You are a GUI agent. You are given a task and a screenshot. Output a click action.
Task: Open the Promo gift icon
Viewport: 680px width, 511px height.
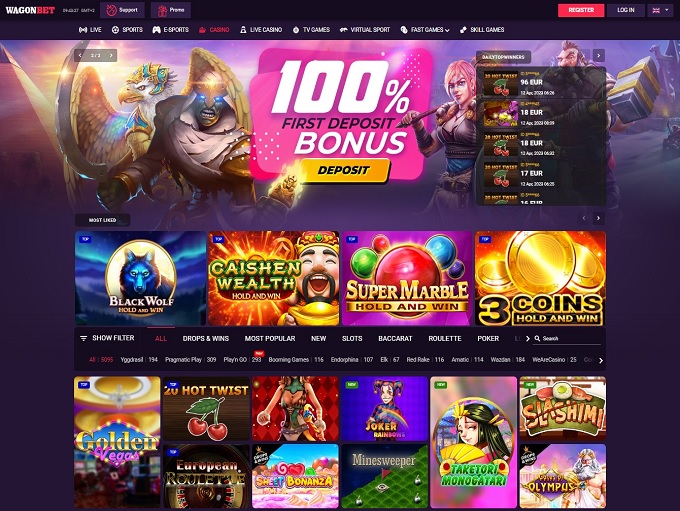tap(162, 10)
